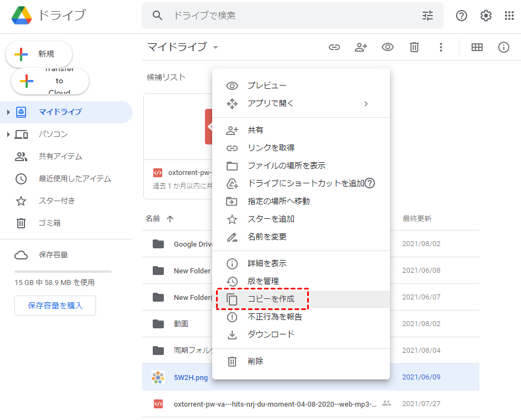Screen dimensions: 521x420
Task: Click the trash icon in top toolbar
Action: pyautogui.click(x=414, y=47)
